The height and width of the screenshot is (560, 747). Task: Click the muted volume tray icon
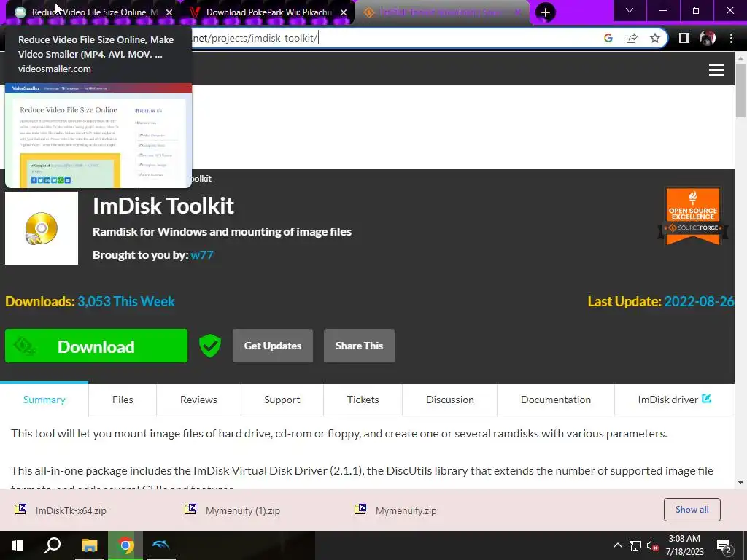pyautogui.click(x=653, y=545)
